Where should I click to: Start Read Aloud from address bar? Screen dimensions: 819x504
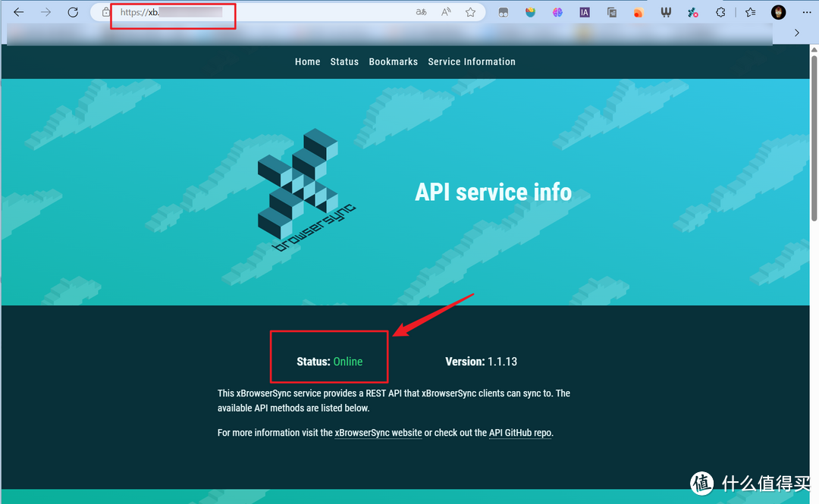(x=446, y=12)
